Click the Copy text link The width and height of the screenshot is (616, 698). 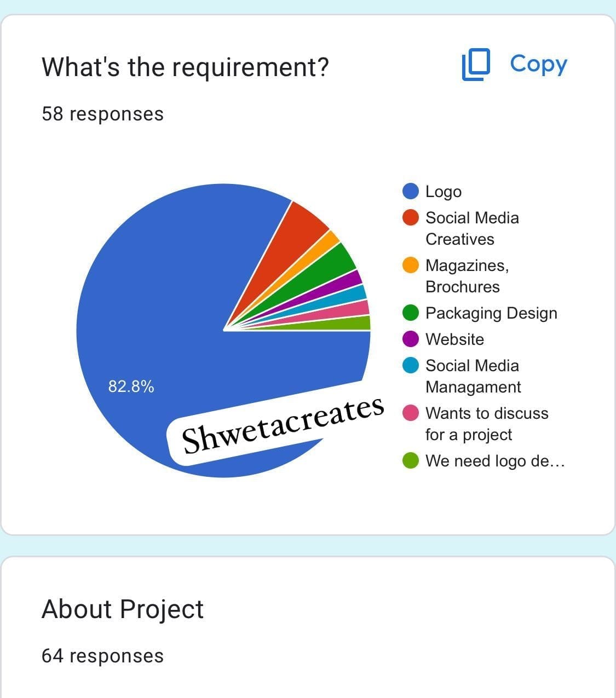(x=538, y=64)
